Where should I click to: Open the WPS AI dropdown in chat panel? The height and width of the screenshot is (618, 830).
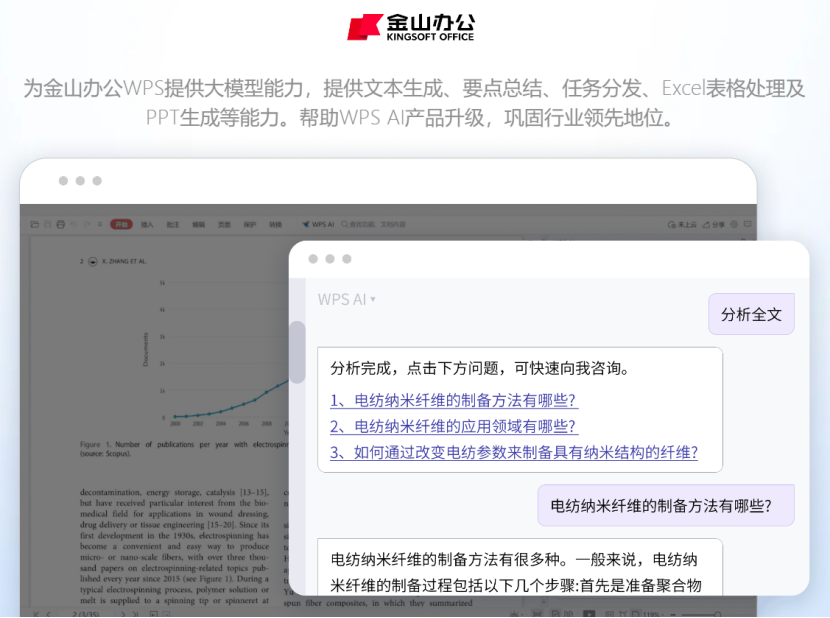(347, 299)
